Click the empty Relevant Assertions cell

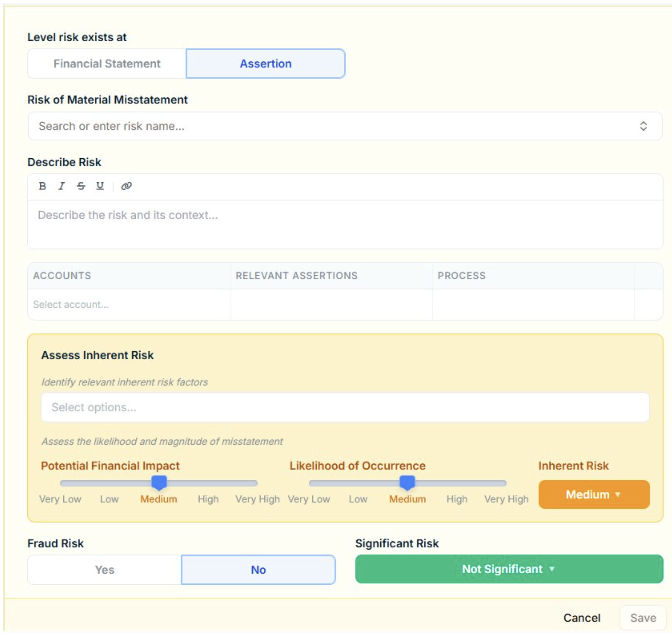tap(332, 305)
